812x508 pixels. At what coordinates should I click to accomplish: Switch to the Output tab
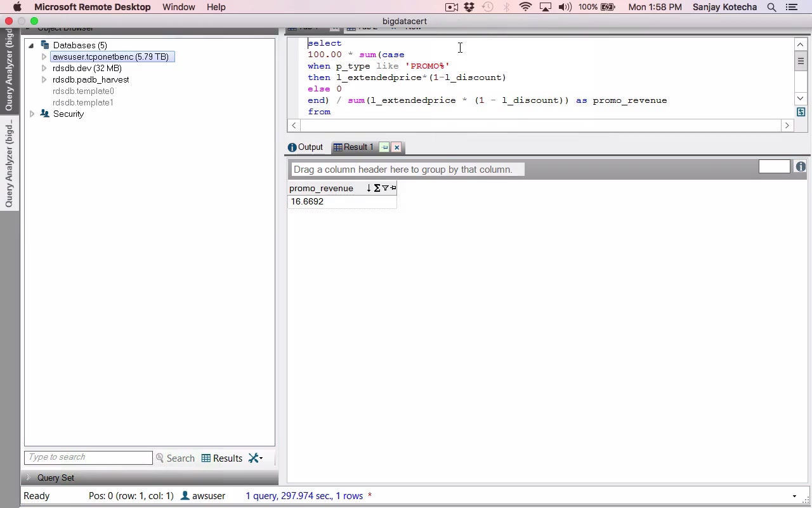[x=305, y=147]
